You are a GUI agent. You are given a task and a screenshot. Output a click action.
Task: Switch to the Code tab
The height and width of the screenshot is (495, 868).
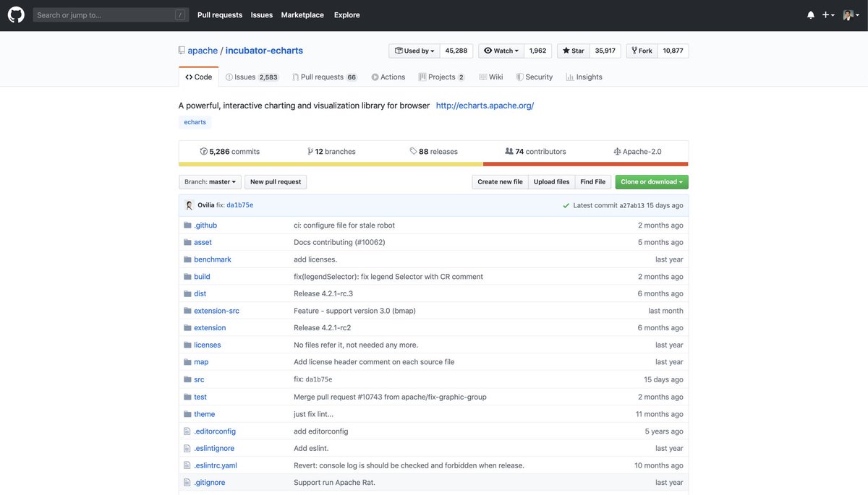click(198, 77)
